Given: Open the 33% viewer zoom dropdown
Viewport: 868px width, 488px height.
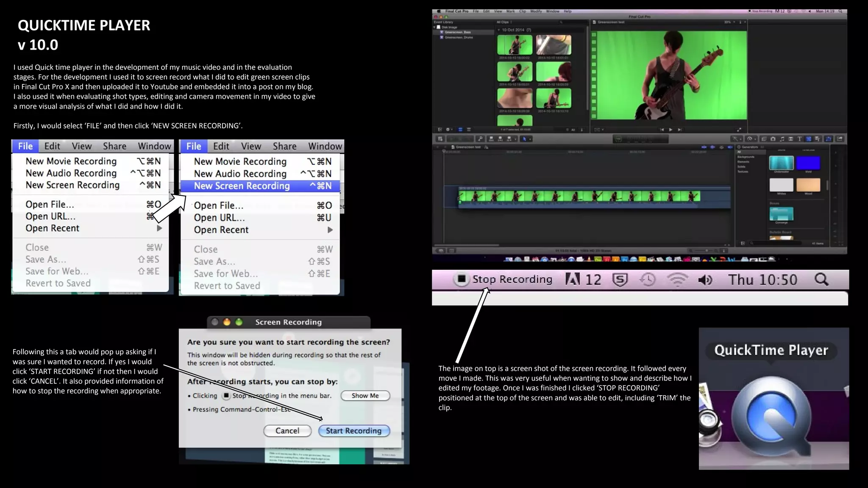Looking at the screenshot, I should [729, 22].
